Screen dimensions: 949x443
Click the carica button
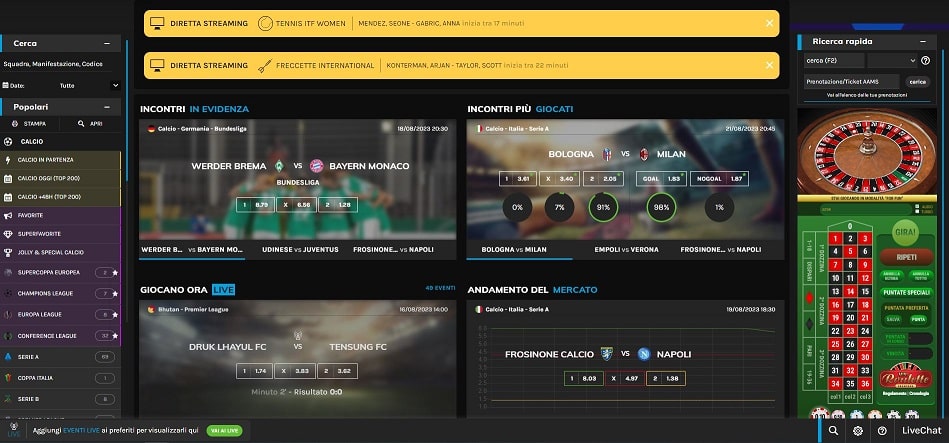pyautogui.click(x=918, y=82)
